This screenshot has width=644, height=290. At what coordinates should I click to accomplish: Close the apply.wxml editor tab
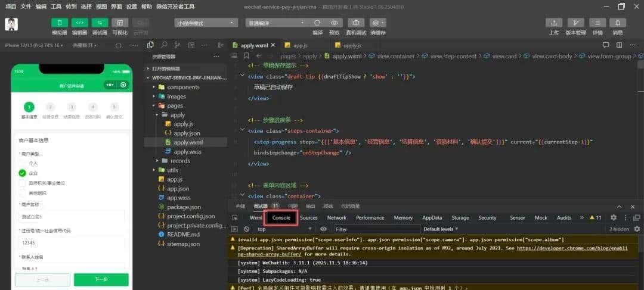(273, 45)
